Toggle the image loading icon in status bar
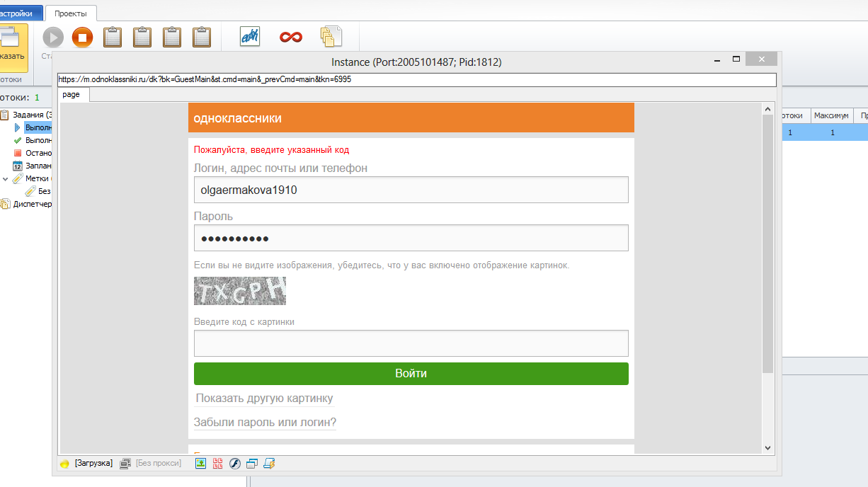Viewport: 868px width, 487px height. click(201, 464)
